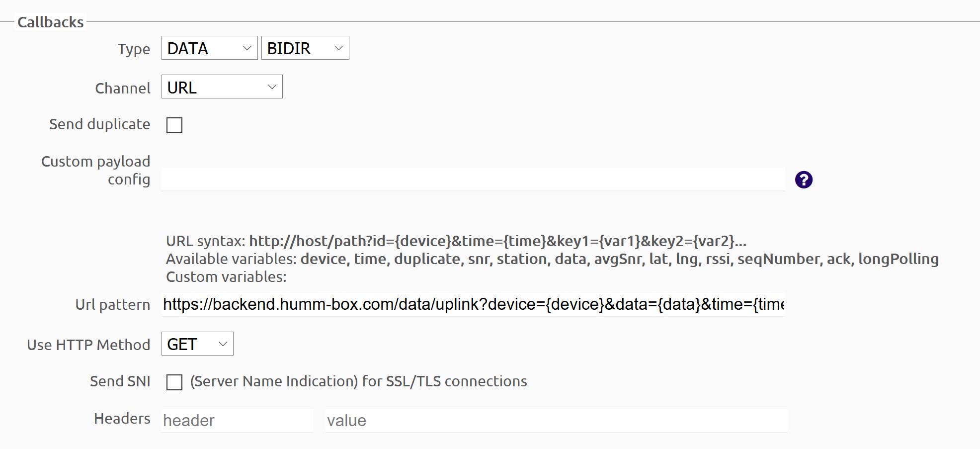The height and width of the screenshot is (449, 980).
Task: Click the Custom payload config field
Action: [x=473, y=180]
